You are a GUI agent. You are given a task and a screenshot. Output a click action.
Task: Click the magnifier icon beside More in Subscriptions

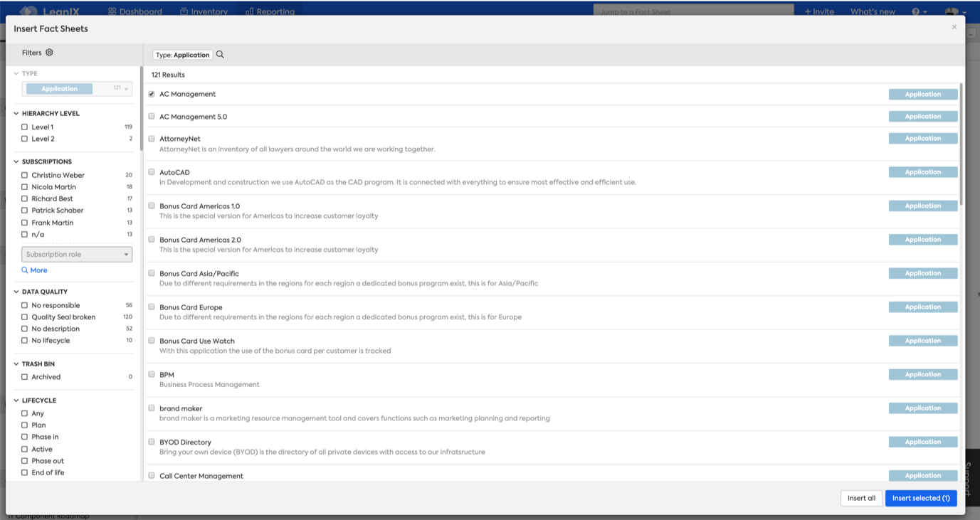click(25, 270)
